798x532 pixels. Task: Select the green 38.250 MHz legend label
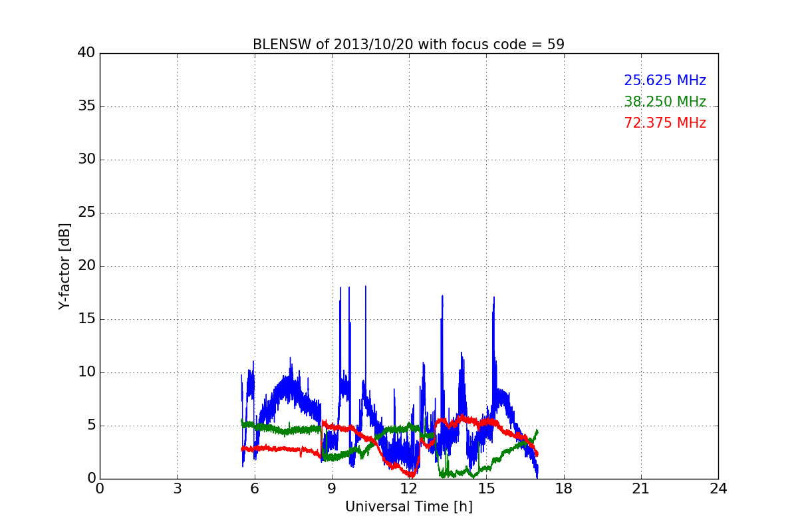665,102
